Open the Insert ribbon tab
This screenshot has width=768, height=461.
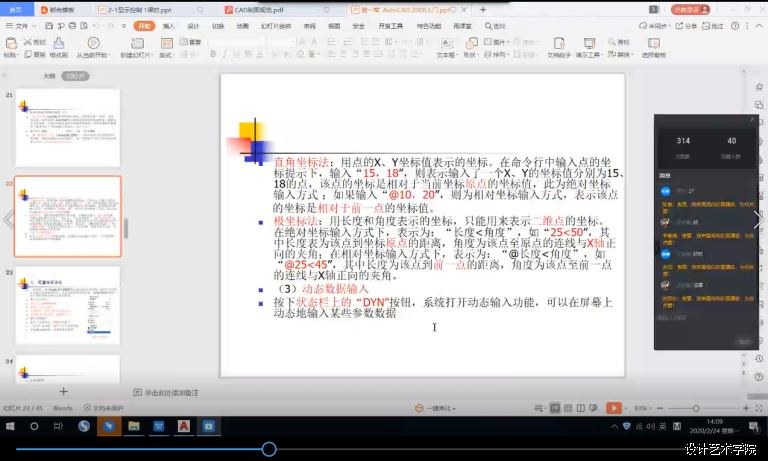point(168,26)
